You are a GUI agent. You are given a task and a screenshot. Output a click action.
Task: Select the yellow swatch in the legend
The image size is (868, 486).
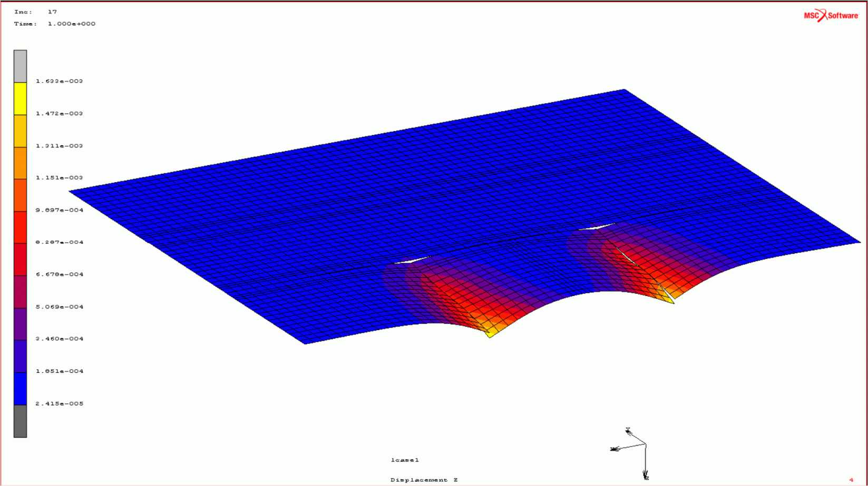coord(20,98)
